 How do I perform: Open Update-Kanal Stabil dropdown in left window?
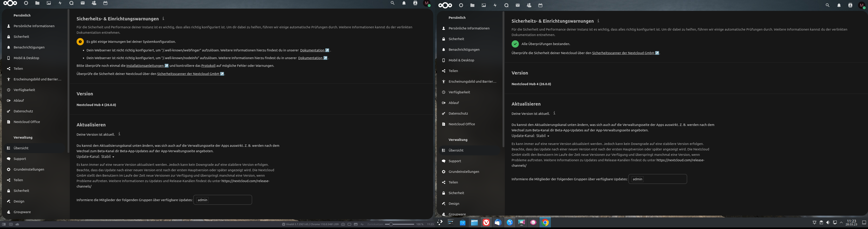coord(108,157)
